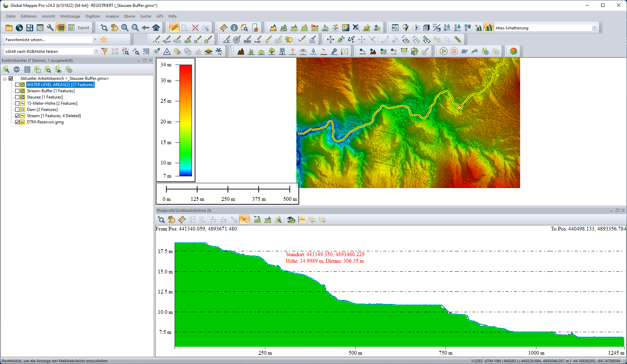Viewport: 627px width, 364px height.
Task: Open the toolbar options arrow after the Export button
Action: tap(94, 31)
